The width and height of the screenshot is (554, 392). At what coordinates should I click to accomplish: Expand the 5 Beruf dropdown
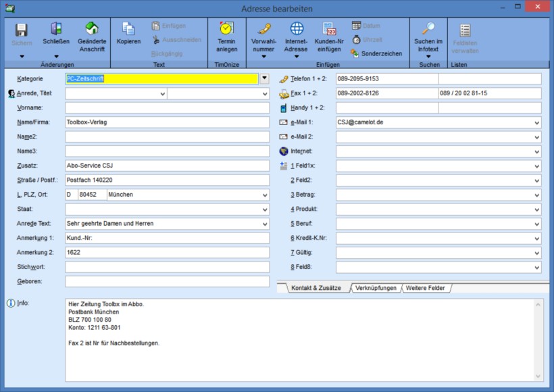click(537, 224)
